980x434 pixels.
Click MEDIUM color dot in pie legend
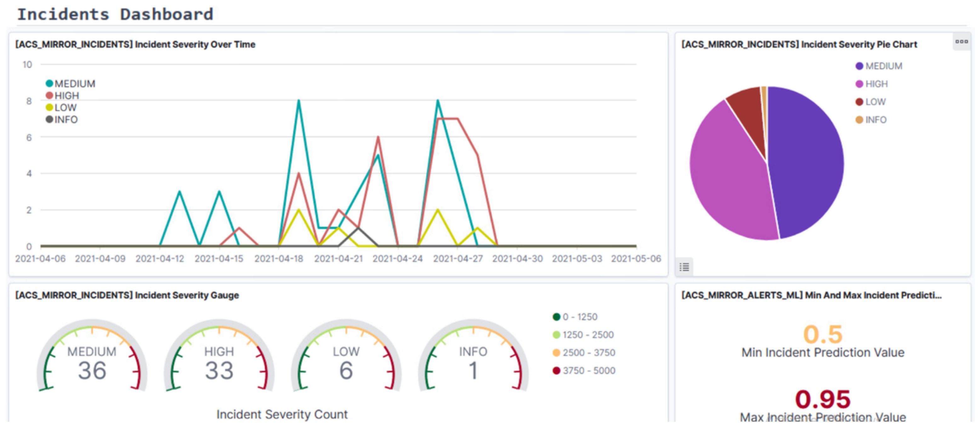point(859,66)
